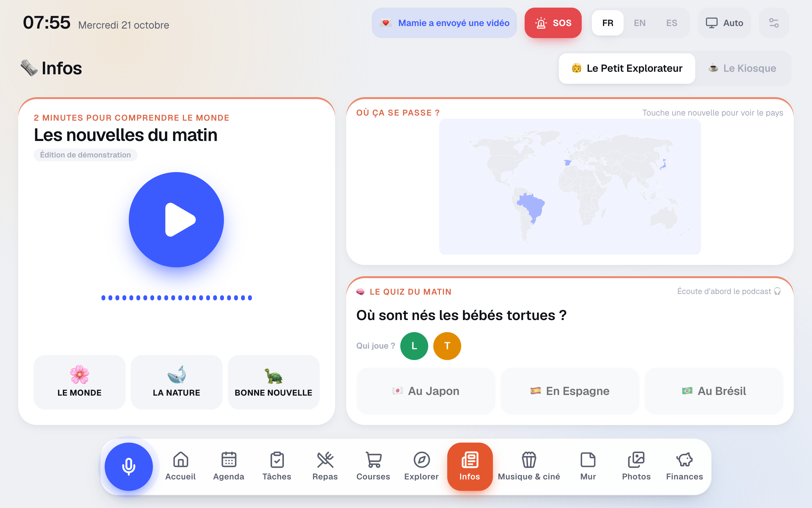The height and width of the screenshot is (508, 812).
Task: Open Finances piggy bank section
Action: pyautogui.click(x=684, y=466)
